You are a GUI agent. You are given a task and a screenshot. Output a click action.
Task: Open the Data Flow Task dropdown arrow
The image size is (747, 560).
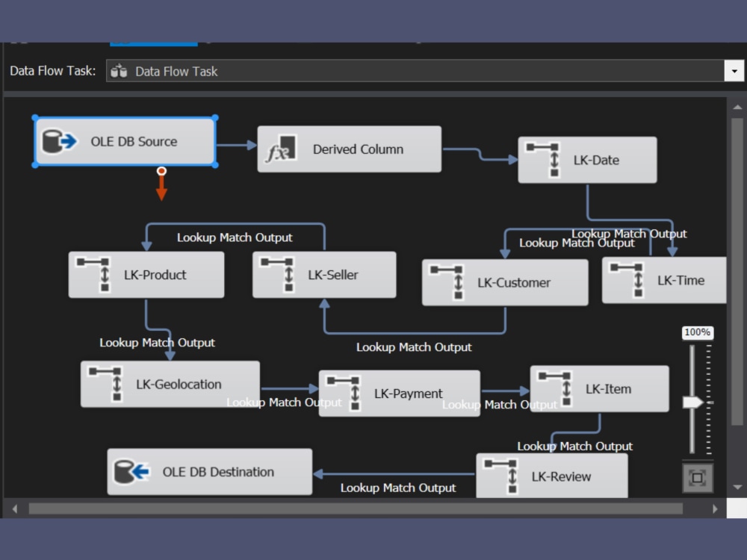(734, 71)
